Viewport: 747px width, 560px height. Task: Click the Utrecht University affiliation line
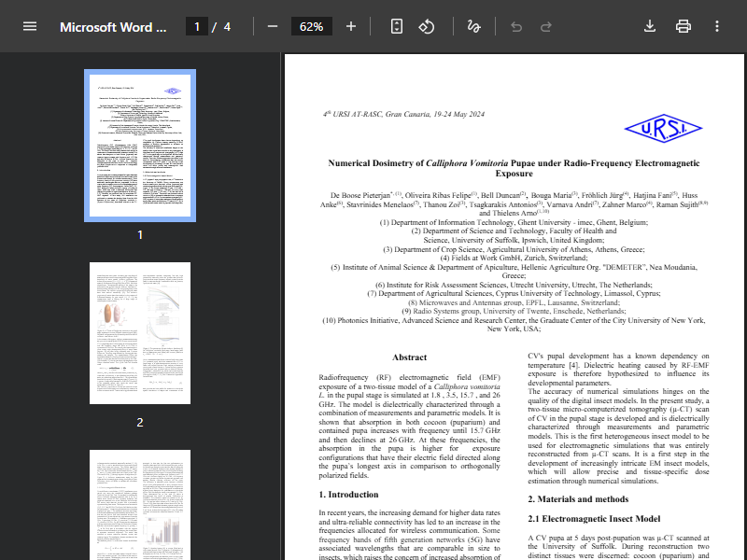pyautogui.click(x=514, y=285)
